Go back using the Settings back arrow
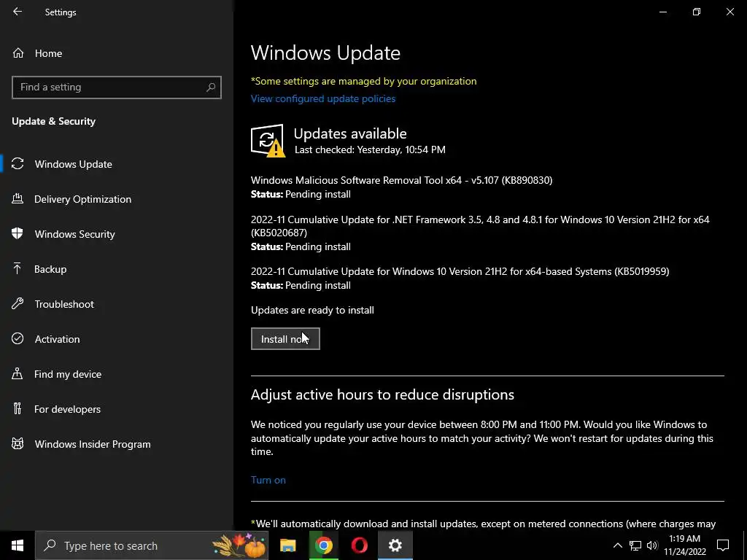747x560 pixels. click(x=18, y=12)
